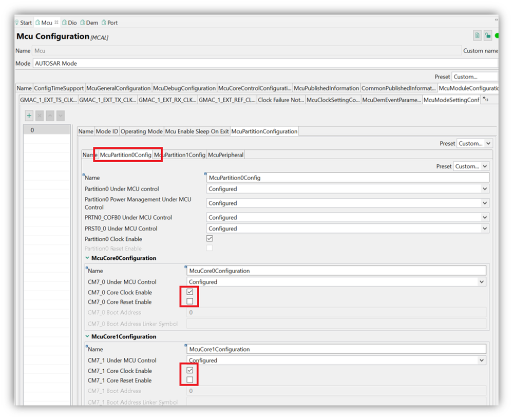Viewport: 513px width, 420px height.
Task: Click the McuPartition0Config name input field
Action: [x=348, y=178]
